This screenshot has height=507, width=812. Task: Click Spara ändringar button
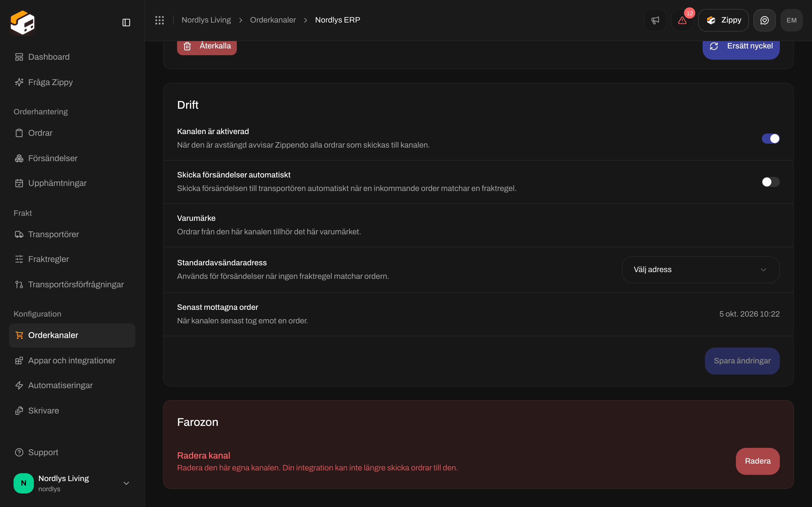point(742,361)
